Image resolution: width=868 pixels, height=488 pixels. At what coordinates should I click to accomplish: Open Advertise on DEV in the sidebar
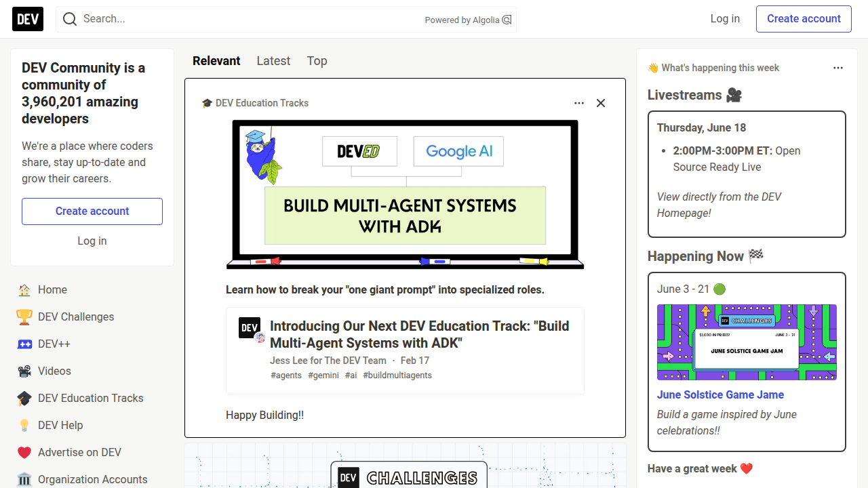[92, 453]
